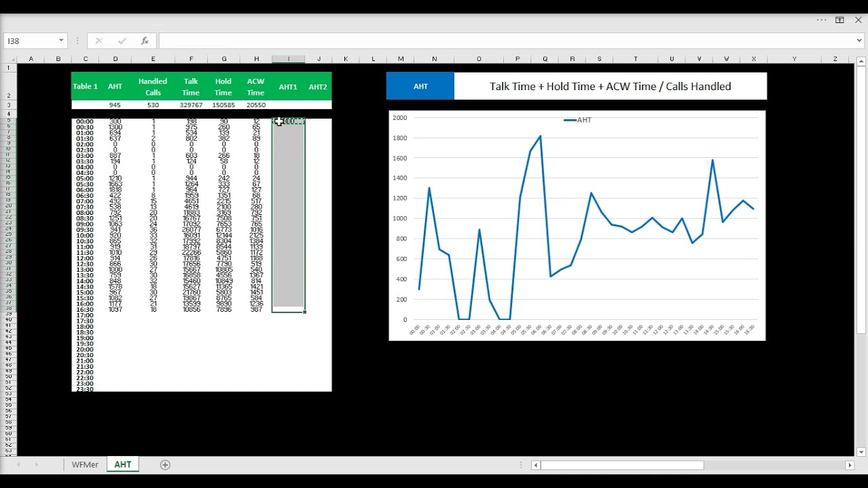This screenshot has width=868, height=488.
Task: Click the total cell showing 20550
Action: click(x=256, y=105)
